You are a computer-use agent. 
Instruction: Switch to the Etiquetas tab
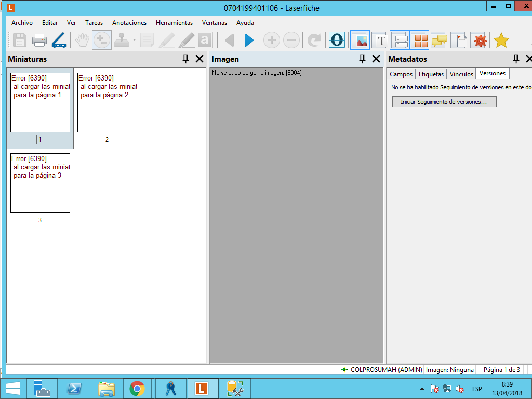[431, 74]
